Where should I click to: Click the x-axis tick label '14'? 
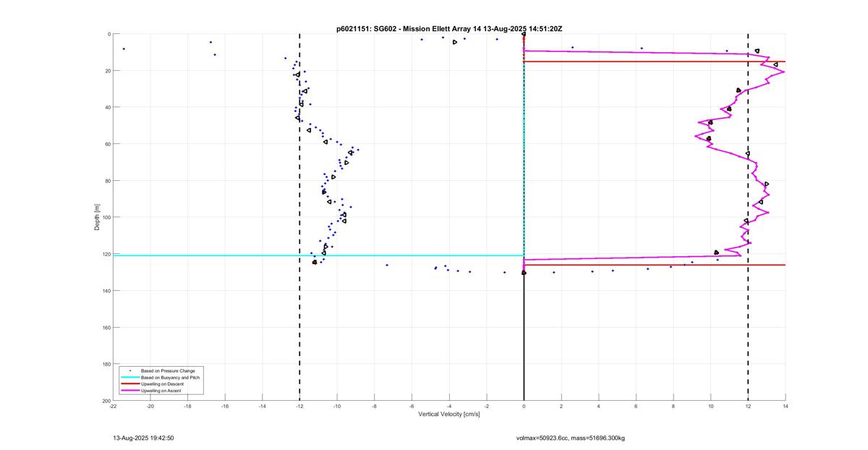pos(785,407)
